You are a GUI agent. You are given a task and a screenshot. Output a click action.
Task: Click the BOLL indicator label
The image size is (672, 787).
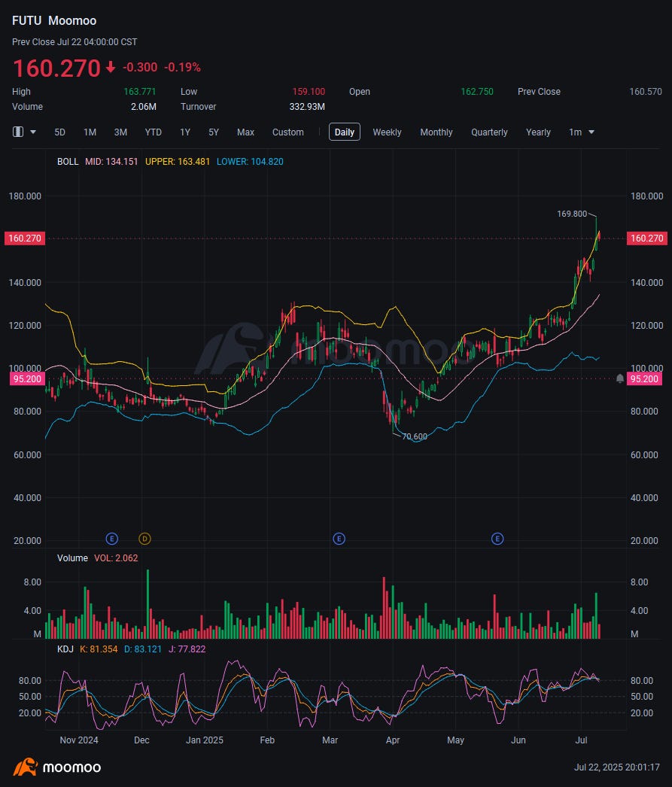tap(68, 162)
